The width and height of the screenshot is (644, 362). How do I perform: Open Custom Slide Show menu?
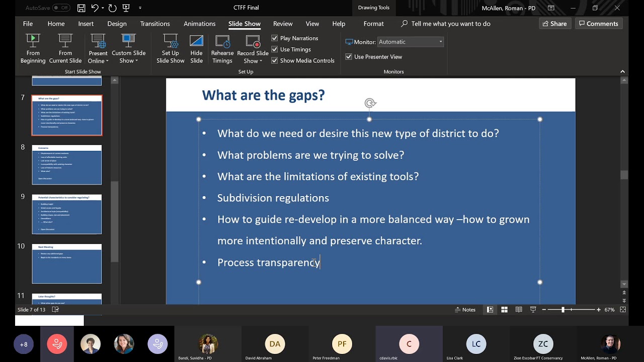pos(129,49)
